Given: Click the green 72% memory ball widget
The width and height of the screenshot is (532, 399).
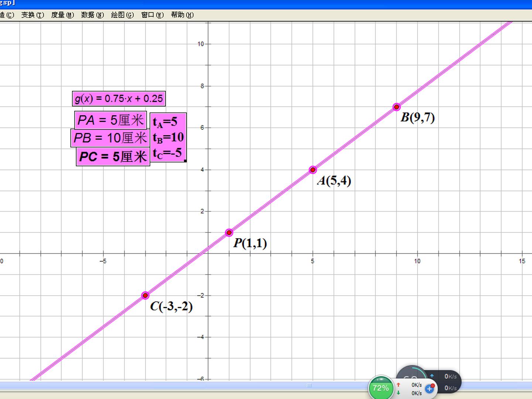Looking at the screenshot, I should coord(381,388).
